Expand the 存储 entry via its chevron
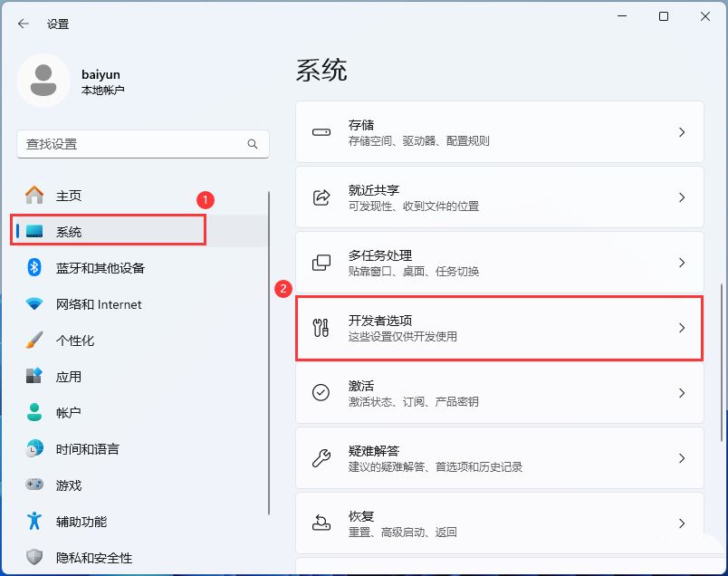The image size is (728, 576). tap(682, 132)
